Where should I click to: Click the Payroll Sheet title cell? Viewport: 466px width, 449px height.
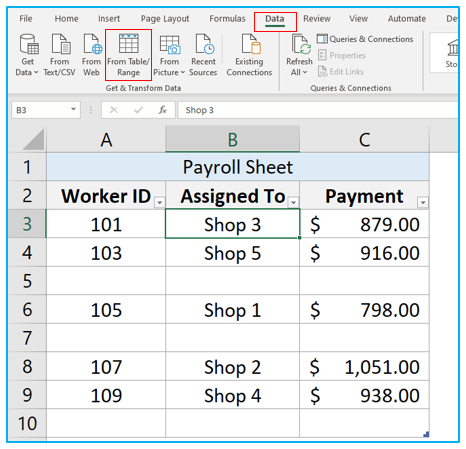(x=238, y=167)
